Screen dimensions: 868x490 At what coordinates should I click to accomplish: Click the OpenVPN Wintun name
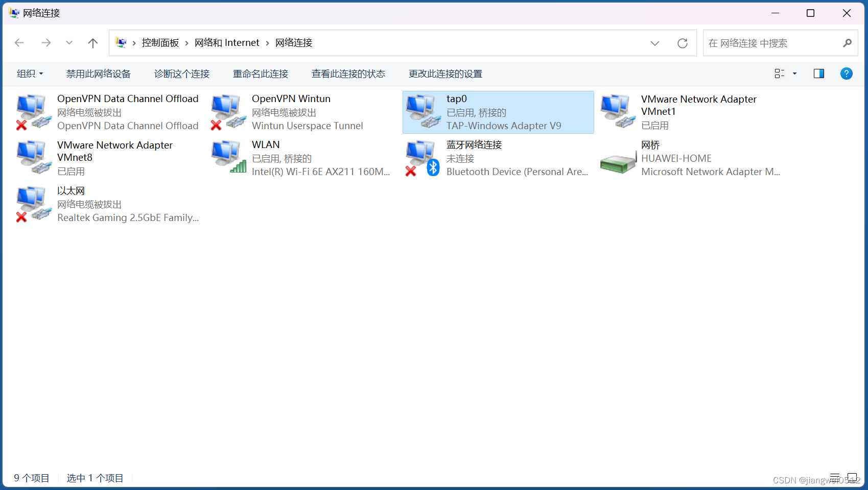(291, 99)
